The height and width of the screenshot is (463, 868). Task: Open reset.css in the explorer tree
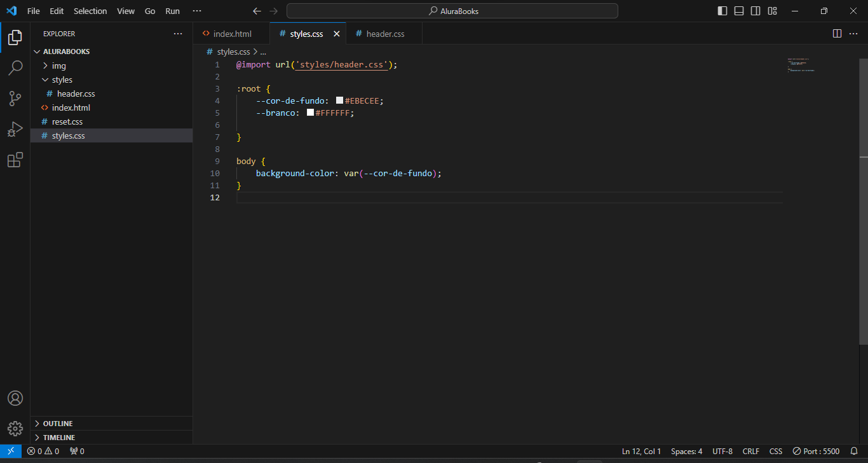pos(111,121)
